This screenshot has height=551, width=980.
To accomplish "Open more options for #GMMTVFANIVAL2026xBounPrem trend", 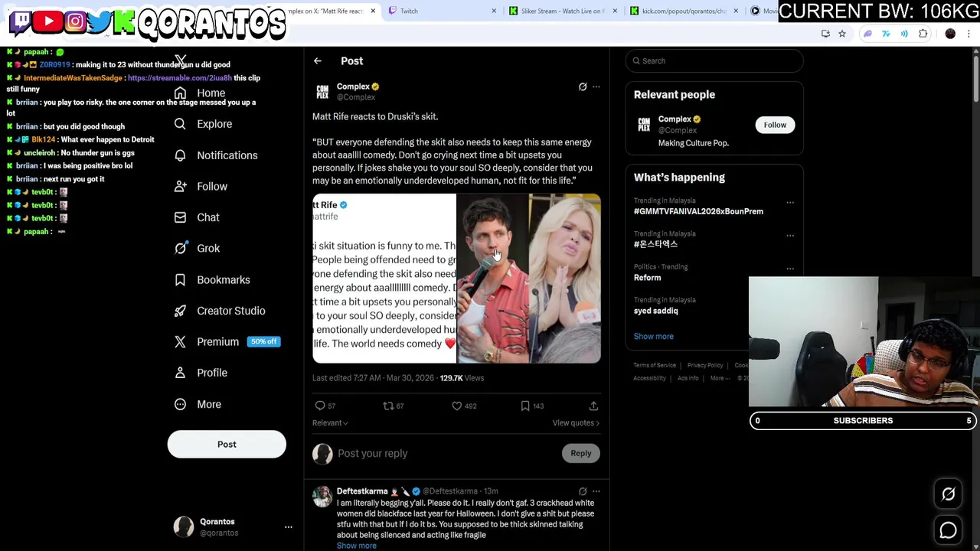I will tap(790, 204).
